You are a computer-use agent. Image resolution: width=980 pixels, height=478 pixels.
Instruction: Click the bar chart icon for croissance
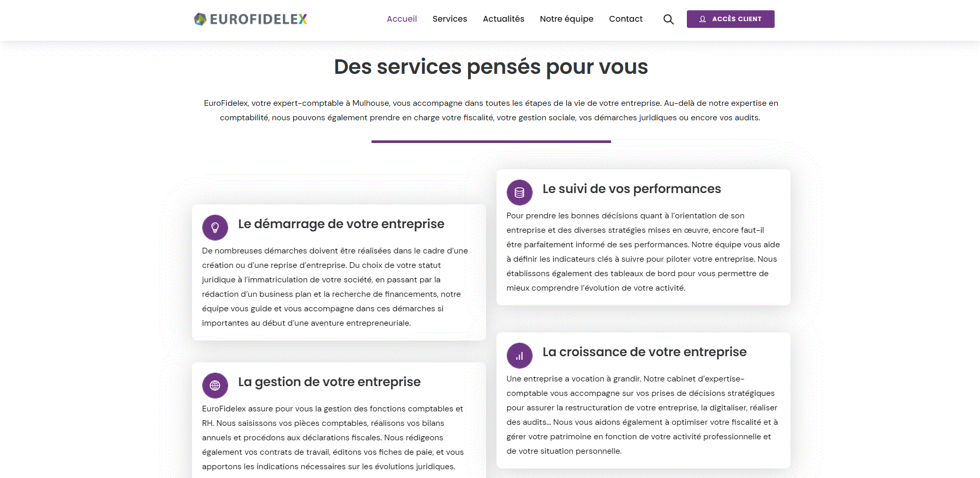[x=520, y=356]
